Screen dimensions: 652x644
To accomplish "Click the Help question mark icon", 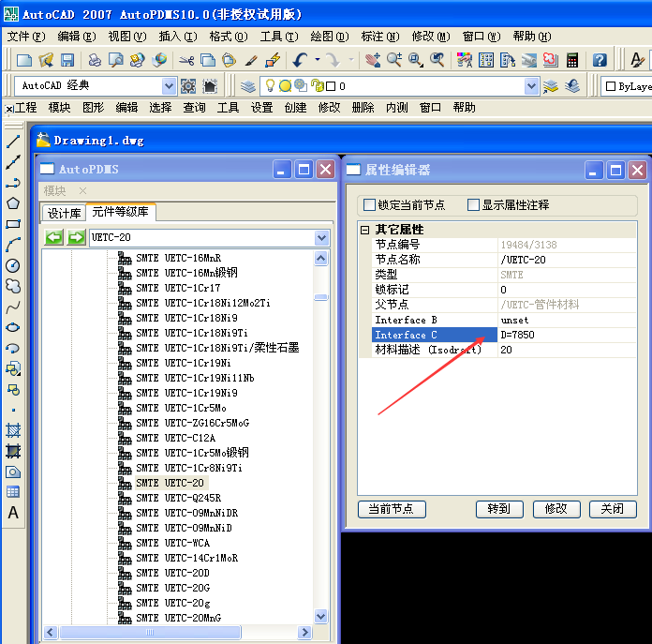I will click(600, 61).
